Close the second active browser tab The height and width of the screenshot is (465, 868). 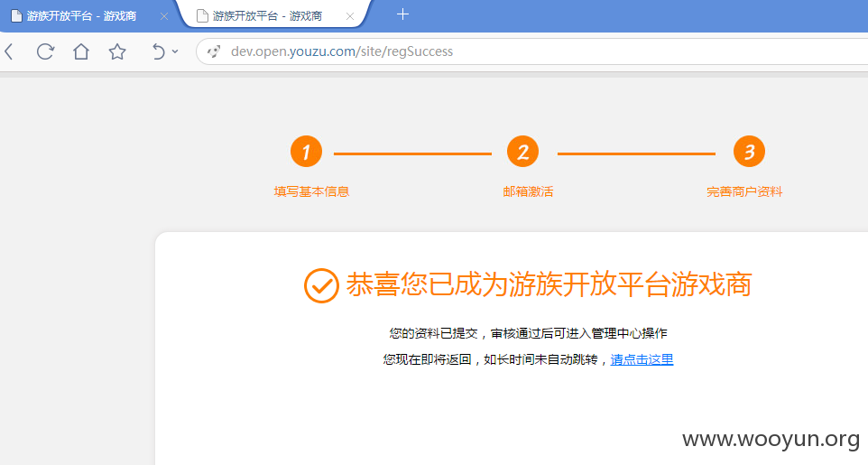[350, 16]
